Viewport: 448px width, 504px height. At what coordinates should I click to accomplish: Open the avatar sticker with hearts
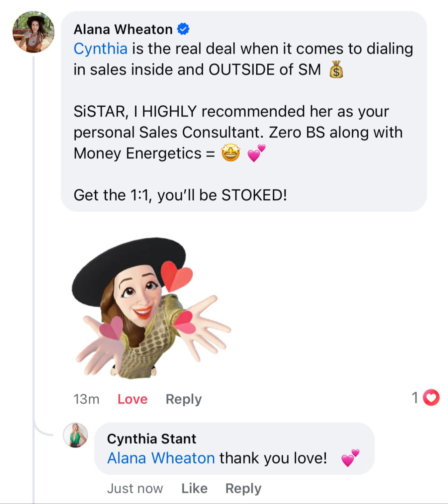pyautogui.click(x=151, y=308)
